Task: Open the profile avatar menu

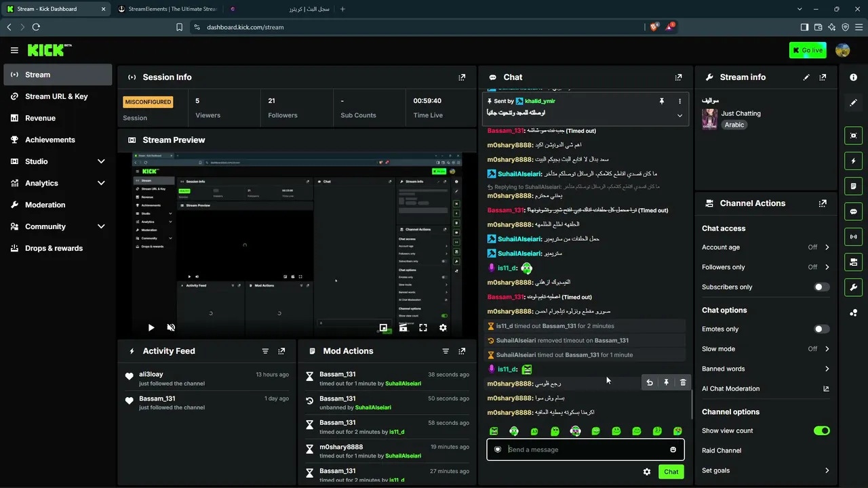Action: 843,50
